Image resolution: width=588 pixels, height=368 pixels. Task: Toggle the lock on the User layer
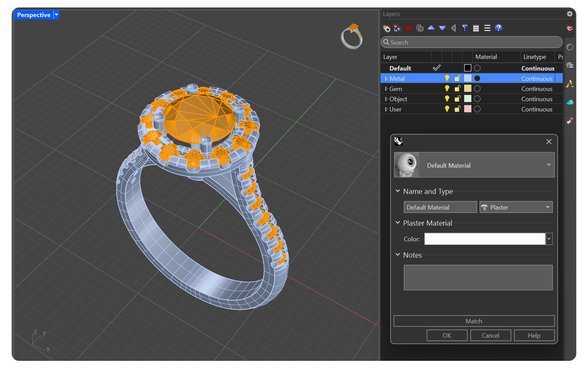pyautogui.click(x=458, y=109)
